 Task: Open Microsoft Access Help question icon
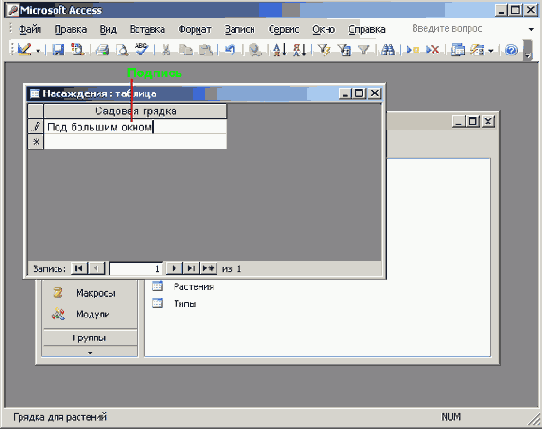pyautogui.click(x=511, y=50)
